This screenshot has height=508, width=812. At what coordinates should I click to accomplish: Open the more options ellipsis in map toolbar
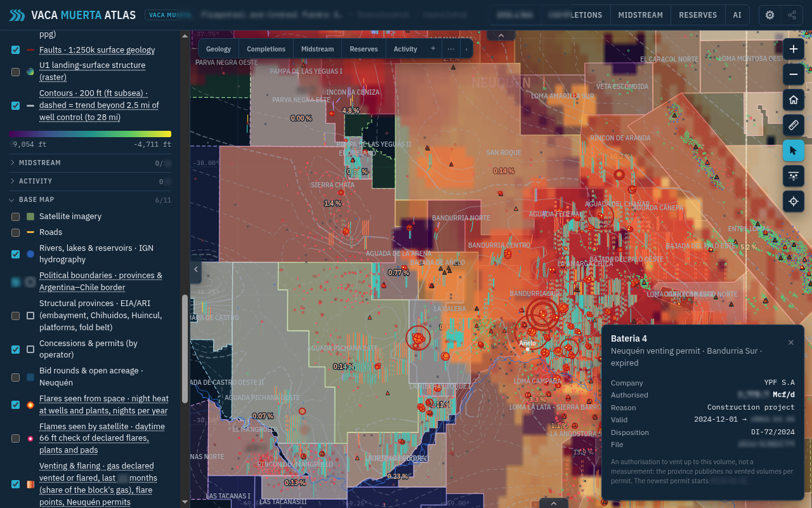(x=450, y=49)
